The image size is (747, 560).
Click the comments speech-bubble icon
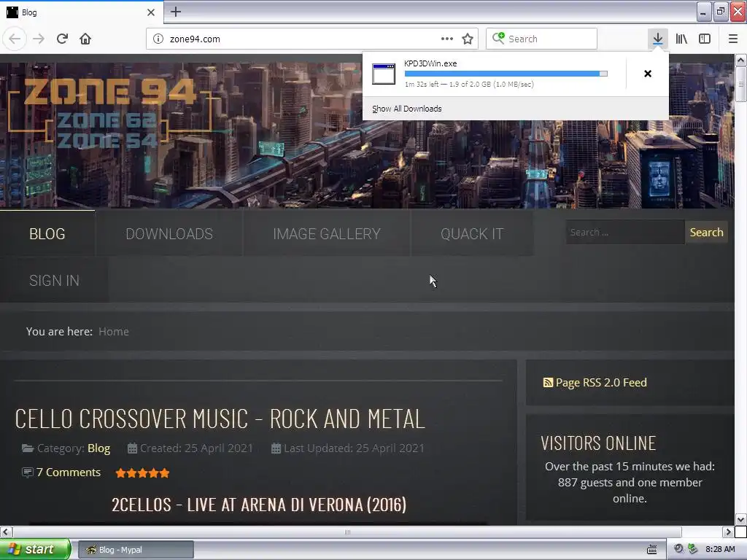(28, 472)
